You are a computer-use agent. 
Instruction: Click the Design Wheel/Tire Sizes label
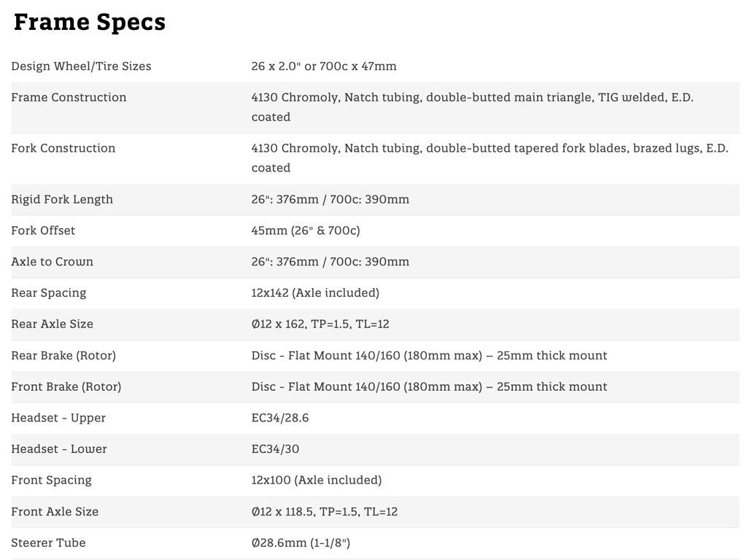point(81,66)
